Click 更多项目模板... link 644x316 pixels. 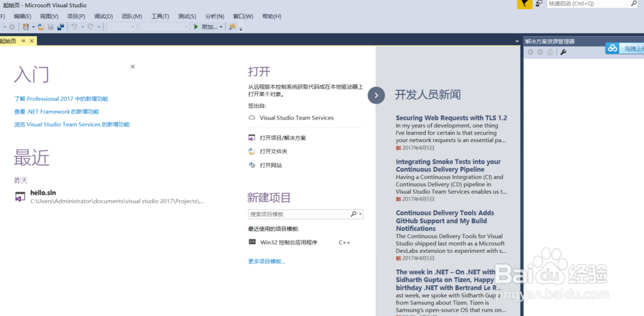[x=267, y=261]
